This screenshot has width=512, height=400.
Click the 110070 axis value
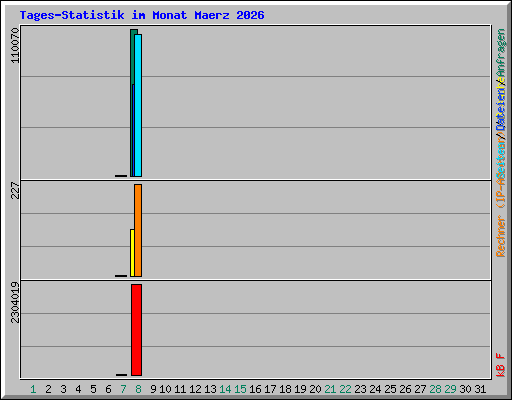(x=15, y=45)
